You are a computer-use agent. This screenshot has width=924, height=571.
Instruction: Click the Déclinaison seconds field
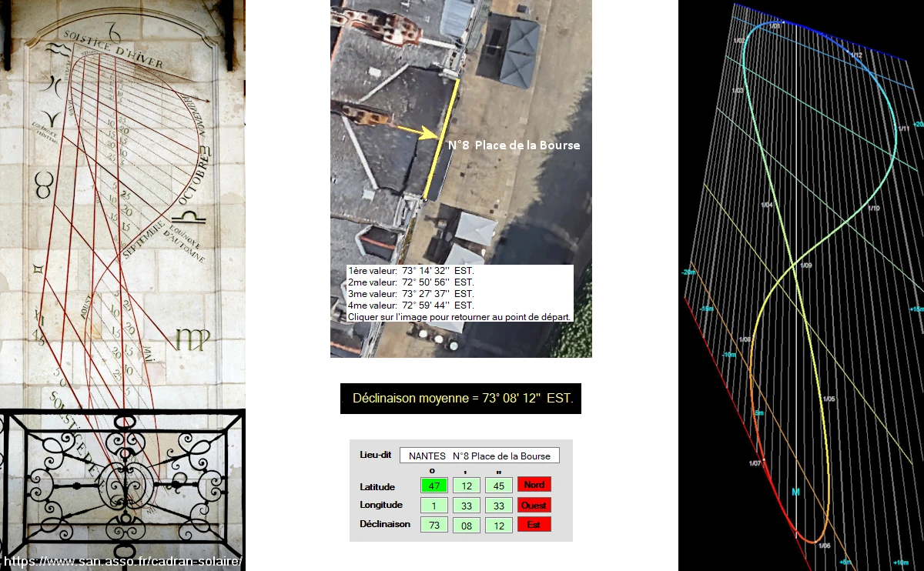point(499,525)
